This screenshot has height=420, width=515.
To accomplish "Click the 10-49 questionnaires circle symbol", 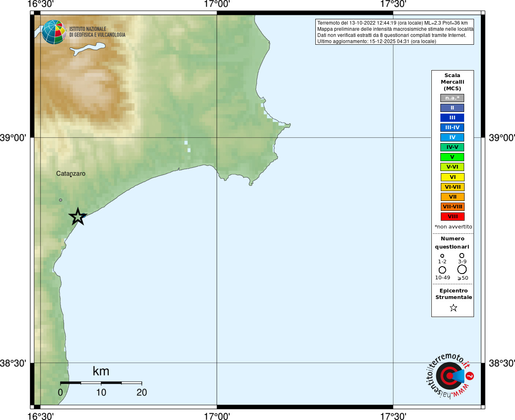I will 442,270.
